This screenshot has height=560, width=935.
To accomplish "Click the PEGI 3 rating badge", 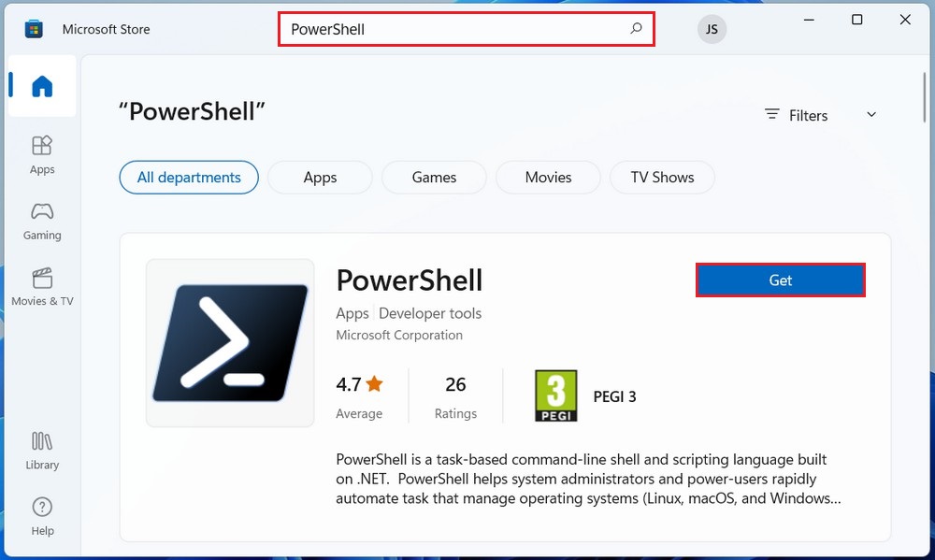I will coord(555,396).
